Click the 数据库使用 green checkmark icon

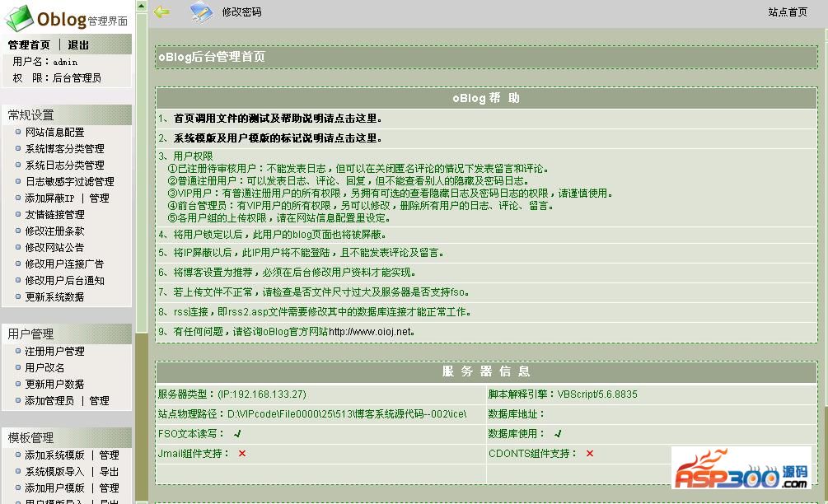coord(558,434)
